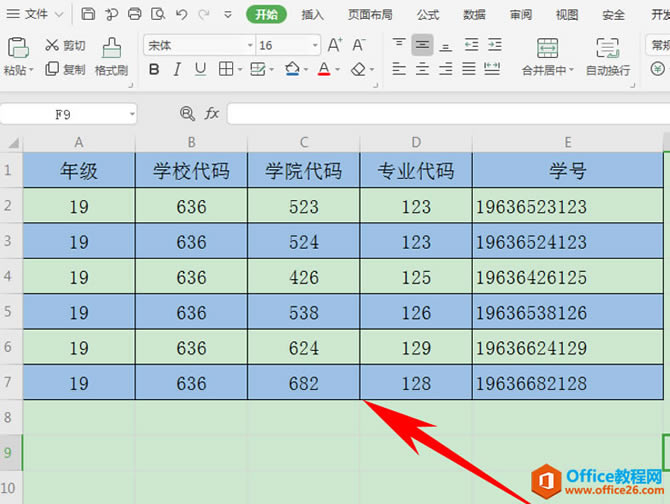Click the 粘贴 paste icon

(x=18, y=47)
